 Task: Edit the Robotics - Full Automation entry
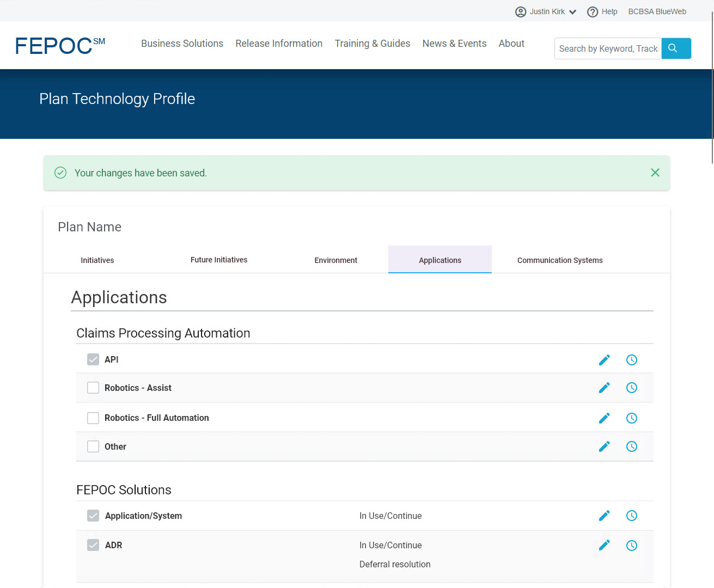coord(604,418)
